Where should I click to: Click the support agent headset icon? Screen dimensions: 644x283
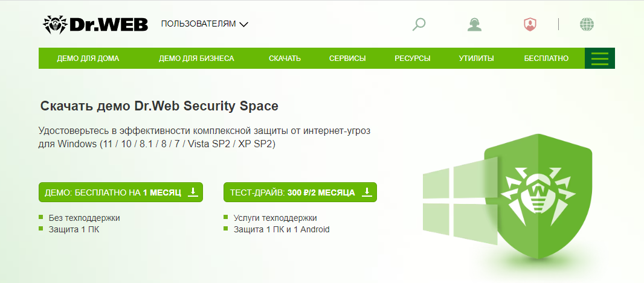point(474,24)
